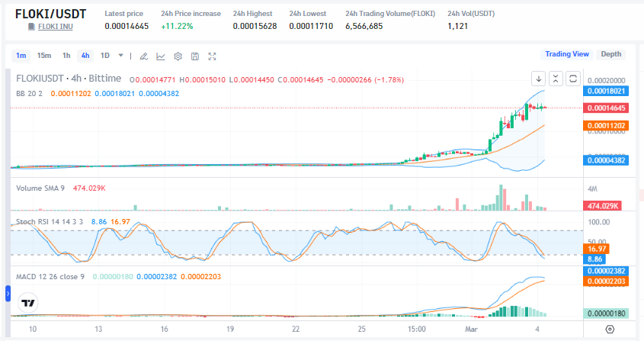Click the 100.00 Stoch RSI scale label
This screenshot has width=644, height=341.
599,222
